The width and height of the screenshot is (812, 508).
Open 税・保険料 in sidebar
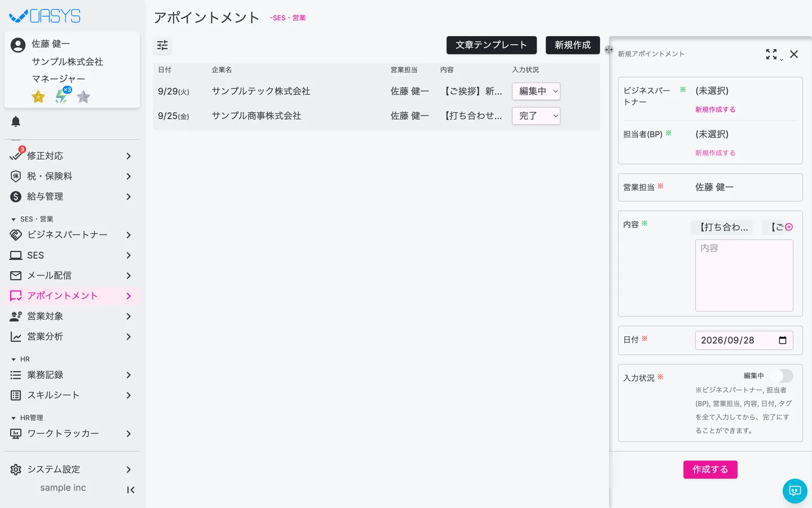coord(72,176)
